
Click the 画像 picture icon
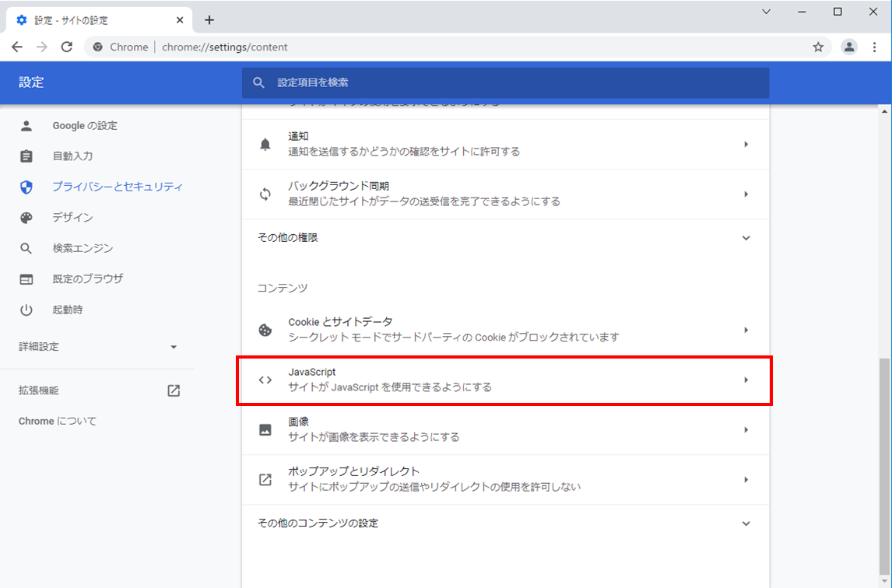pyautogui.click(x=265, y=430)
